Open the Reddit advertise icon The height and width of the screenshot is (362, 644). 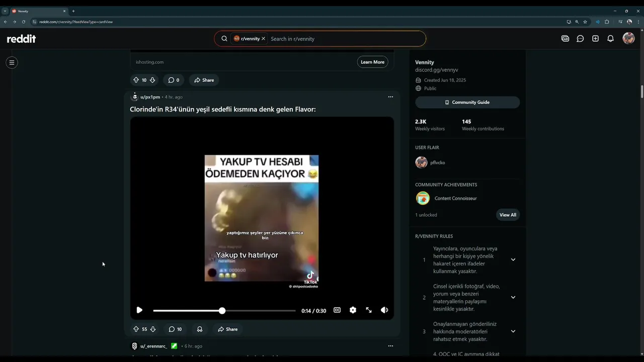coord(565,39)
